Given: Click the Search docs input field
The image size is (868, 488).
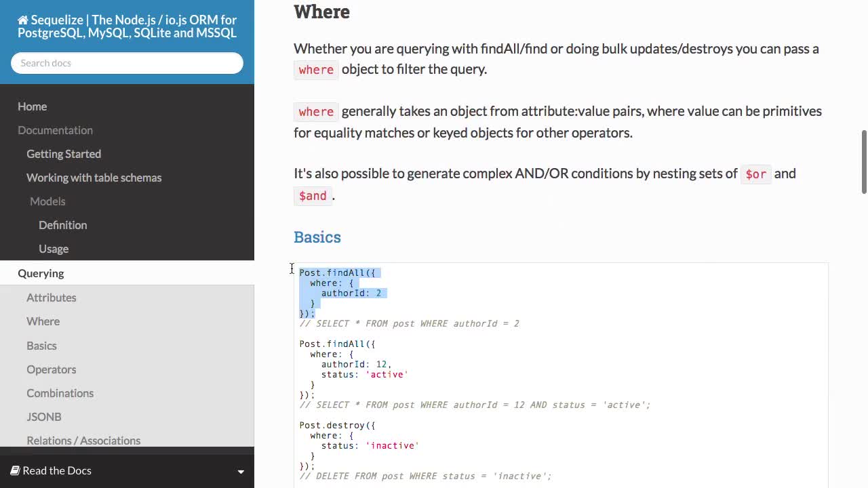Looking at the screenshot, I should [127, 63].
